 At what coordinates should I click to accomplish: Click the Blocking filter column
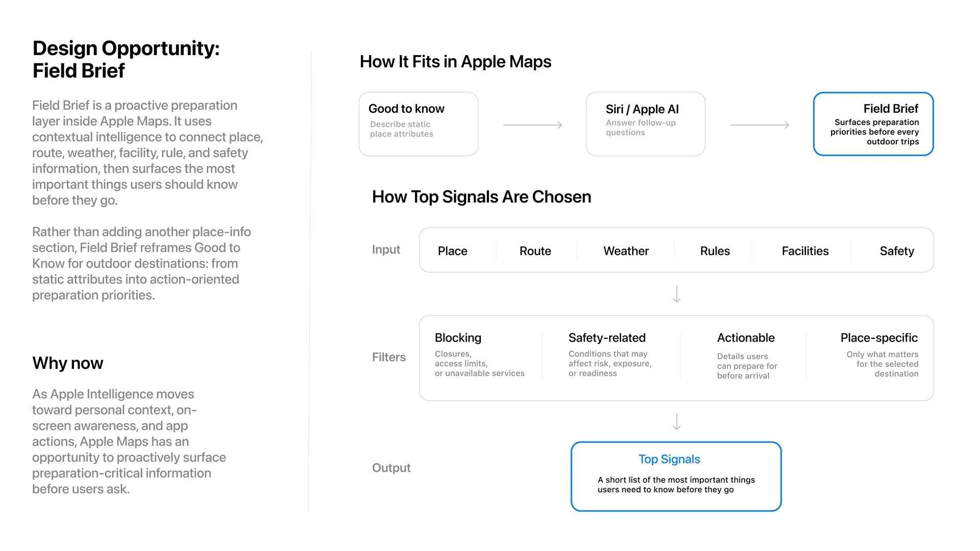(480, 355)
